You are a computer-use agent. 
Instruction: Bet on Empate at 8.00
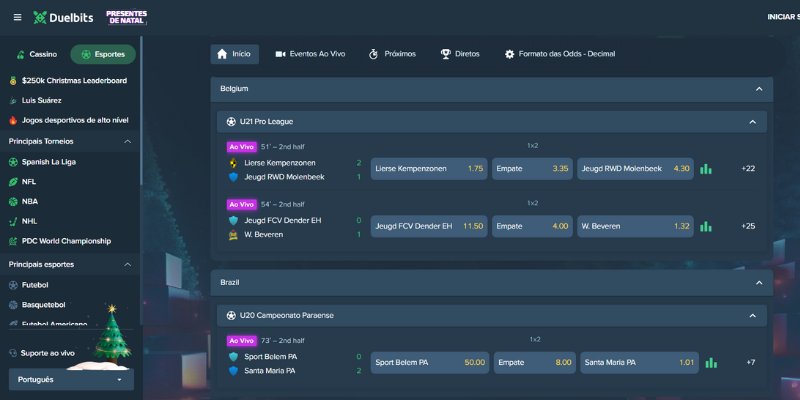tap(535, 363)
